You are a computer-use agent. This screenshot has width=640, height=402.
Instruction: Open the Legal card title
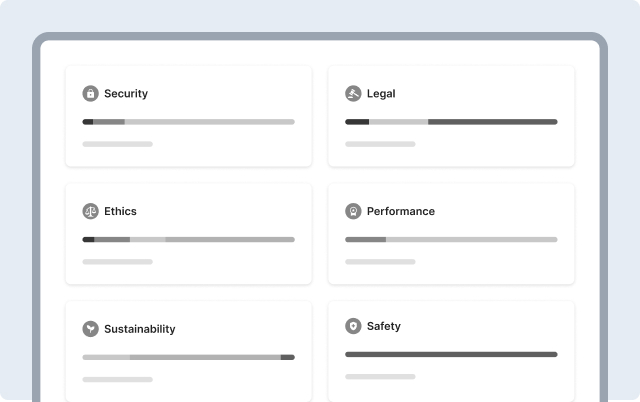381,93
